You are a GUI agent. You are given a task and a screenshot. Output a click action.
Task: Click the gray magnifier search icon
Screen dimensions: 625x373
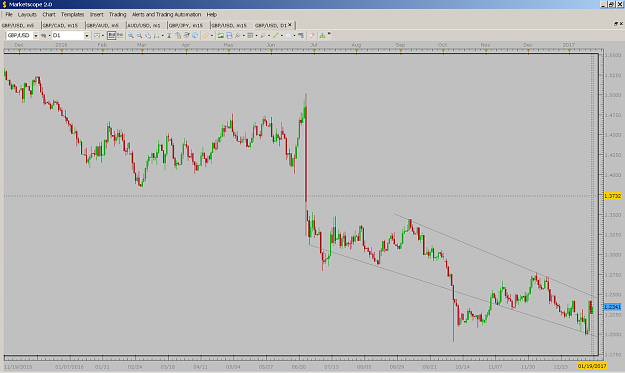238,35
